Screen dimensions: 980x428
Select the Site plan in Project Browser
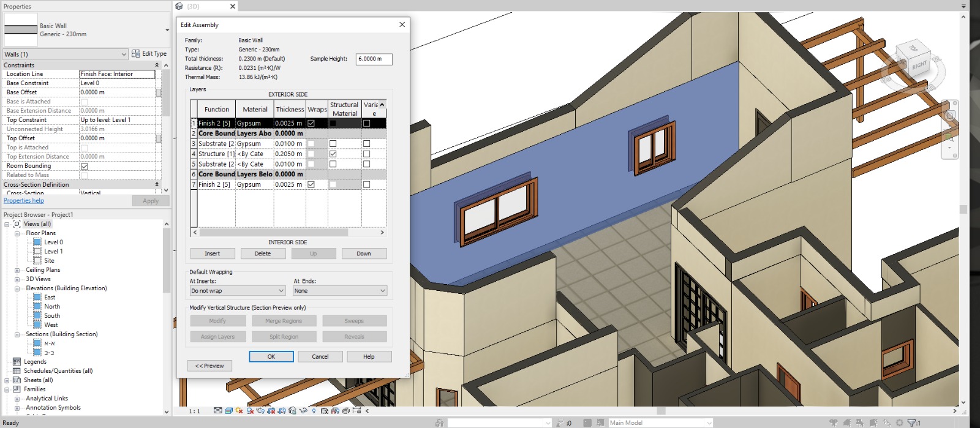point(49,261)
